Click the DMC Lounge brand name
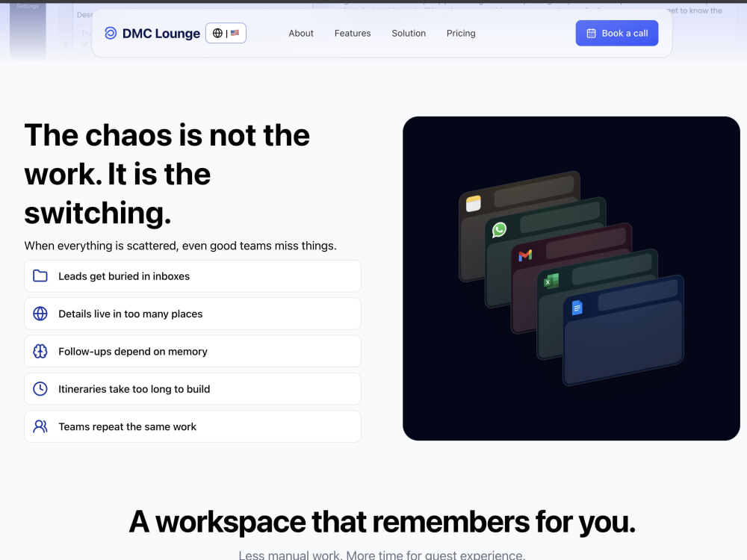Screen dimensions: 747x560 (161, 34)
